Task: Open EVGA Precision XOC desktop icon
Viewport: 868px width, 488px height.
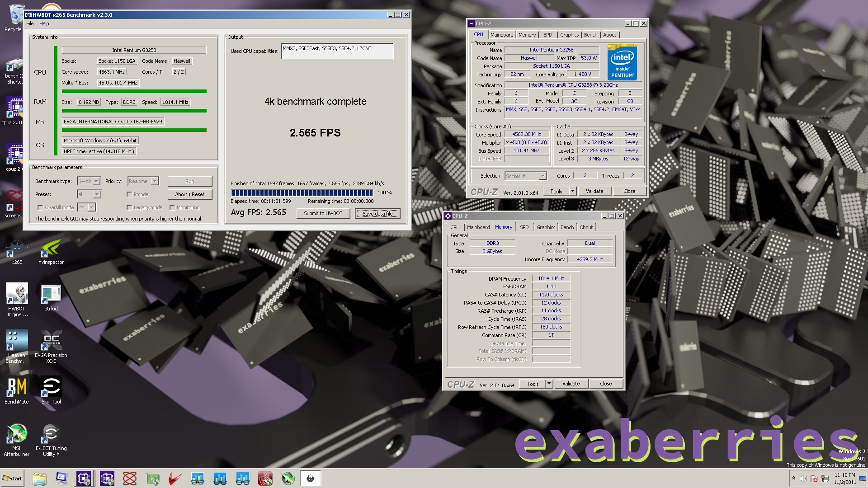Action: [x=51, y=346]
